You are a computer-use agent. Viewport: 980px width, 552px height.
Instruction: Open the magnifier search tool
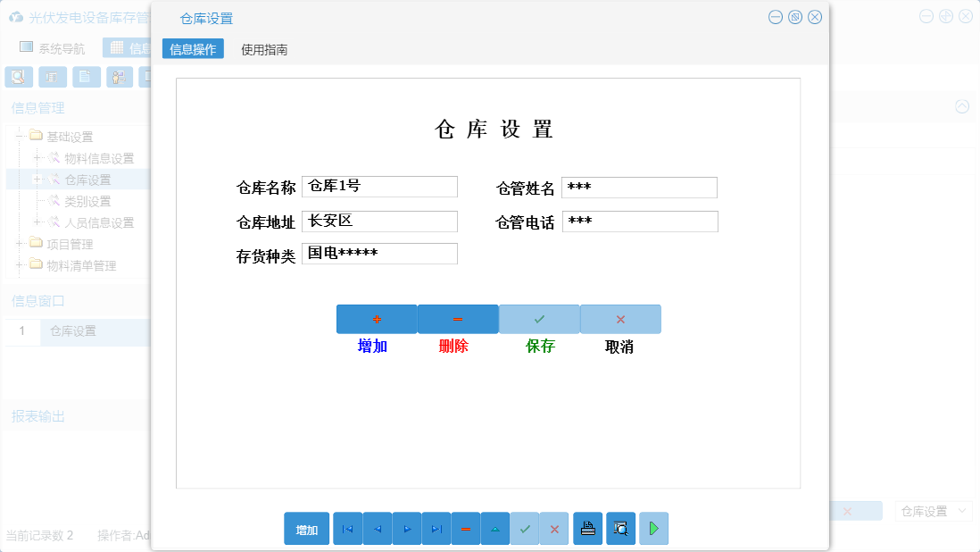coord(620,528)
